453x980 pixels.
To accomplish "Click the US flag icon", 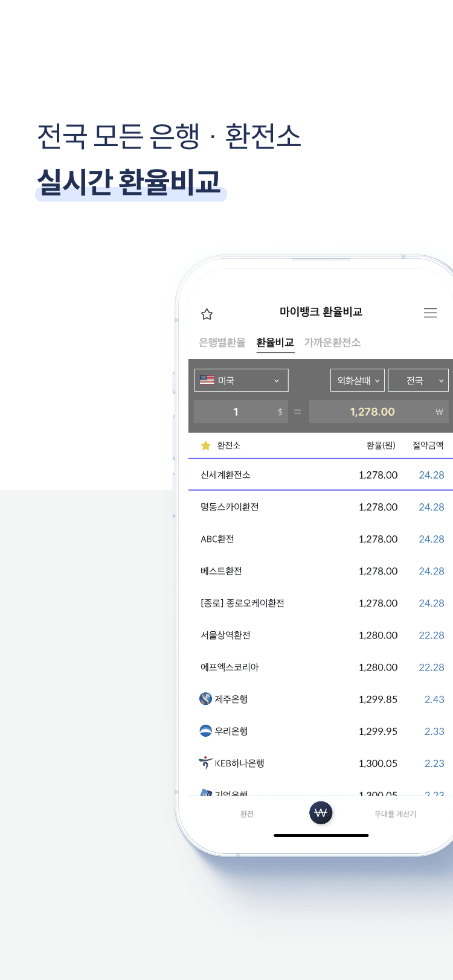I will pos(207,380).
